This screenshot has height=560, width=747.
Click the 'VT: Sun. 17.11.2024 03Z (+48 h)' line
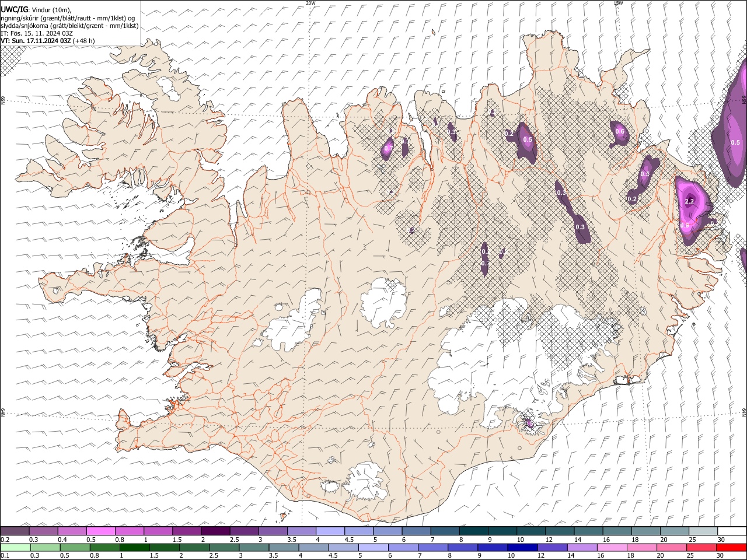pos(47,41)
